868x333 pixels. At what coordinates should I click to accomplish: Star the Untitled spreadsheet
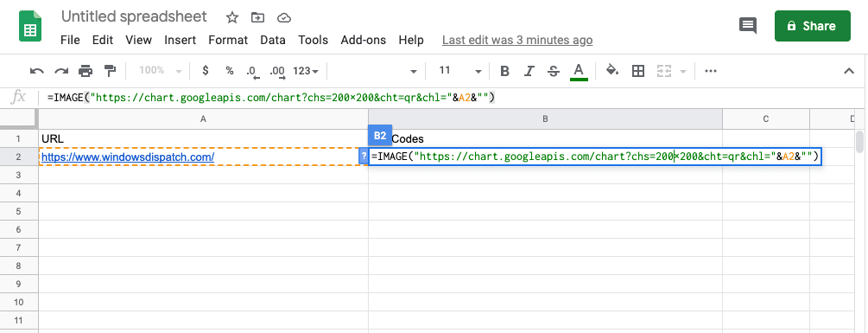click(232, 17)
